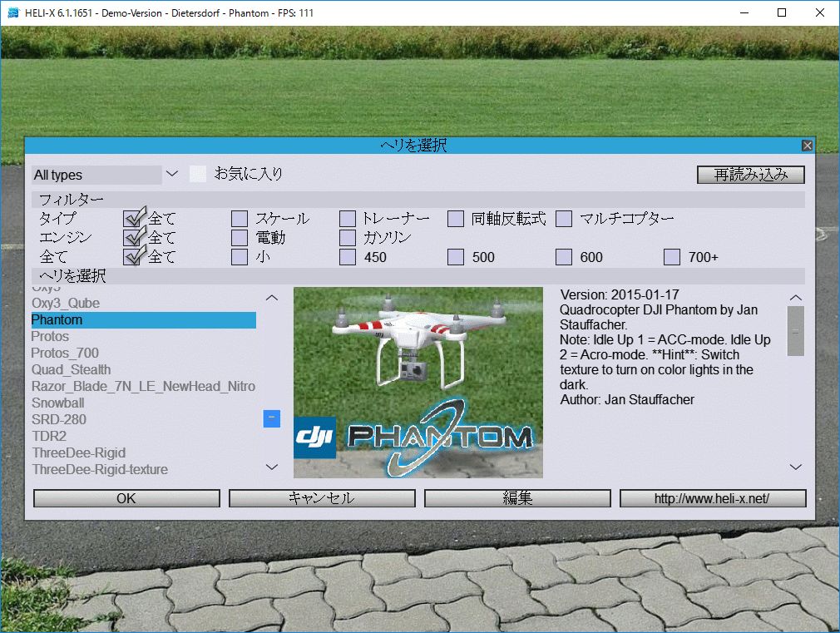Image resolution: width=840 pixels, height=633 pixels.
Task: Enable the マルチコプター filter checkbox
Action: (x=564, y=219)
